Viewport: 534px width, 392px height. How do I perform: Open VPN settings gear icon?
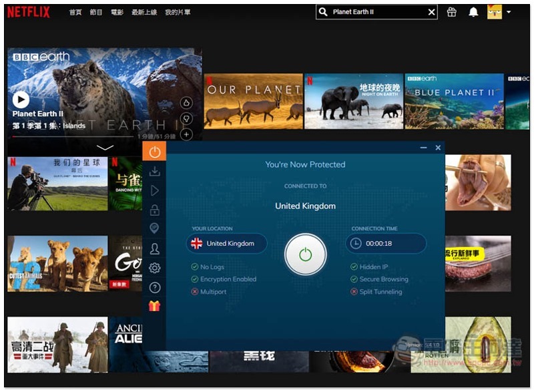[x=154, y=268]
